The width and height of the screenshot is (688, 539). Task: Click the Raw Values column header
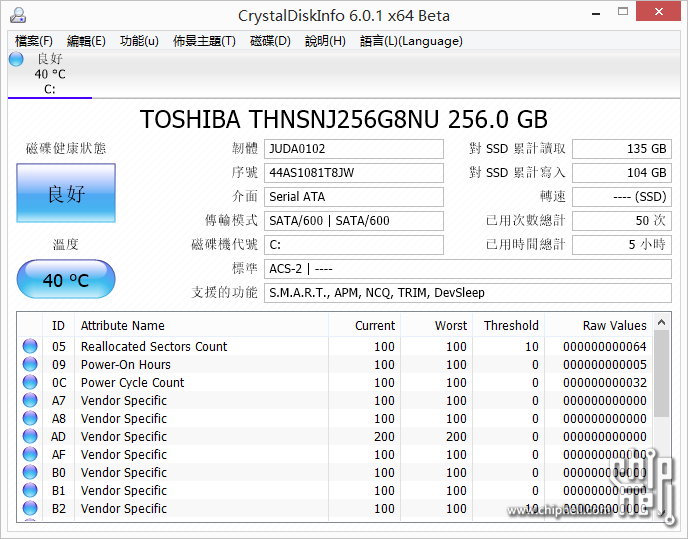click(x=598, y=325)
